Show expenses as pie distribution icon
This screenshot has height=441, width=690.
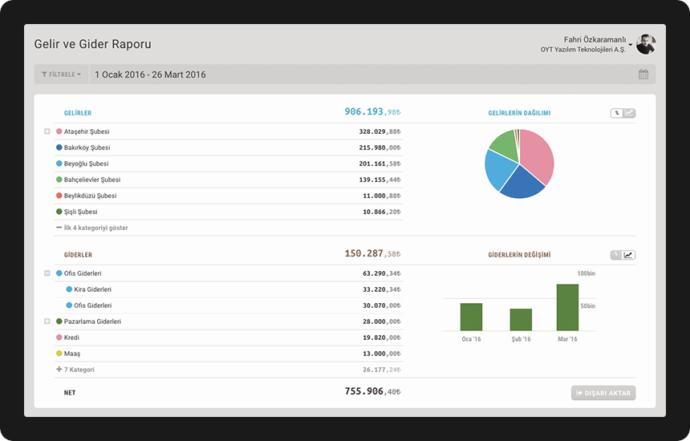click(x=617, y=255)
